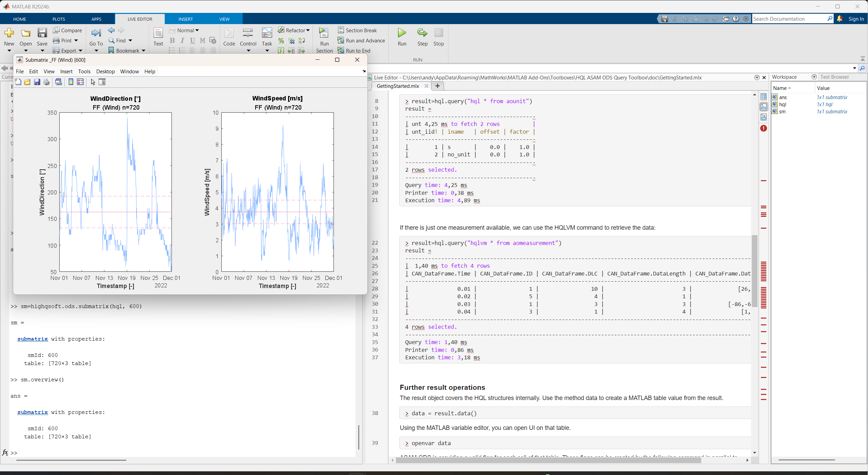Click the Run and Advance button

click(361, 40)
